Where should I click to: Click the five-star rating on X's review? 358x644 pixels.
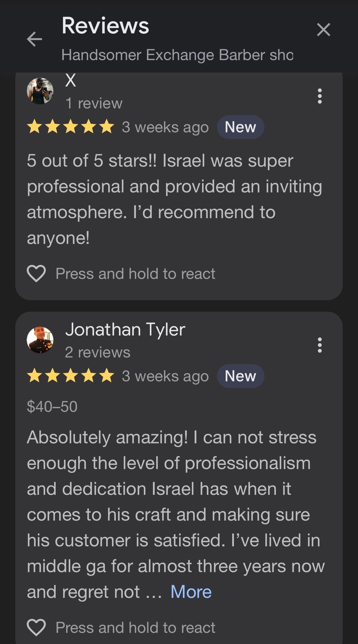click(x=71, y=127)
